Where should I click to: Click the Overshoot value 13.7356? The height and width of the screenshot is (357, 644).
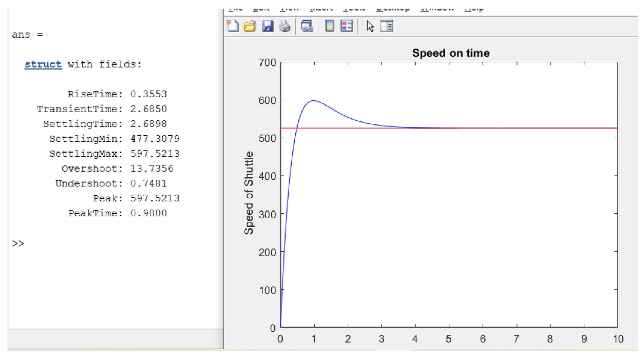click(152, 168)
